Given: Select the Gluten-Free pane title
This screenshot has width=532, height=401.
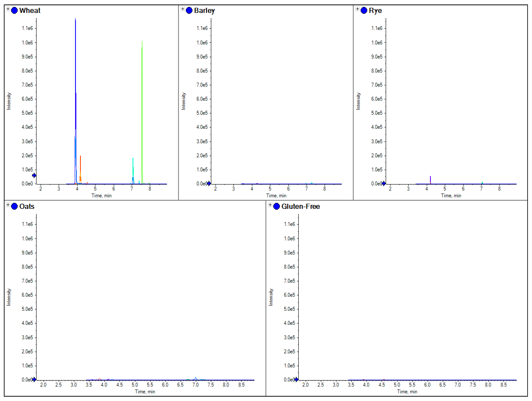Looking at the screenshot, I should tap(300, 206).
